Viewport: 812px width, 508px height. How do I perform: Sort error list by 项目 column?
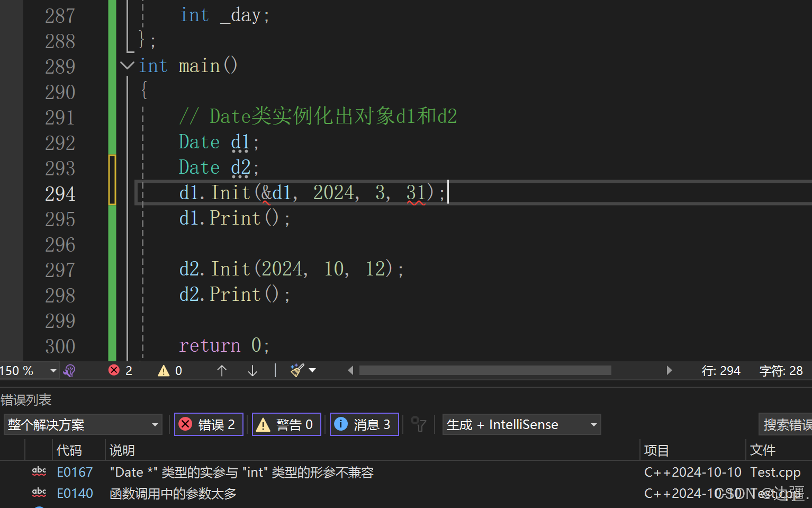click(656, 450)
